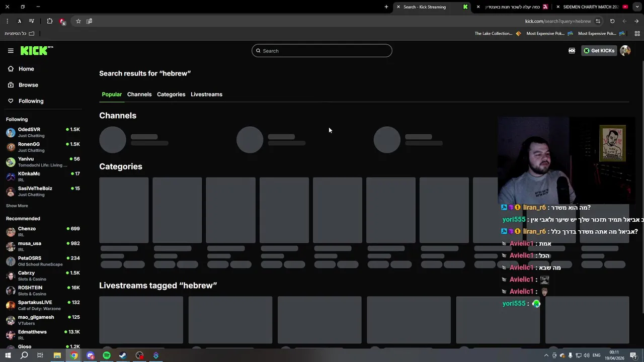Open the all bookmarks folder

coord(19,34)
